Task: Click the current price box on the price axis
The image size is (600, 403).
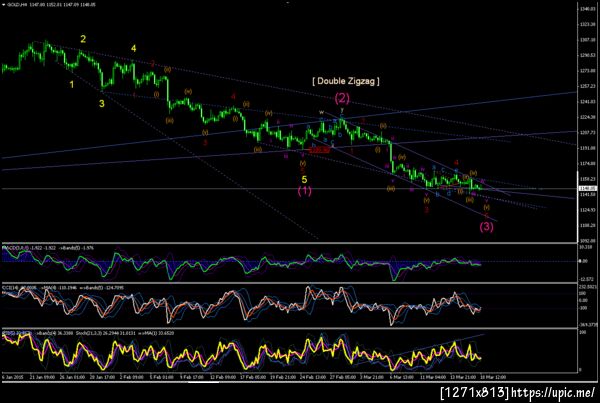Action: (589, 188)
